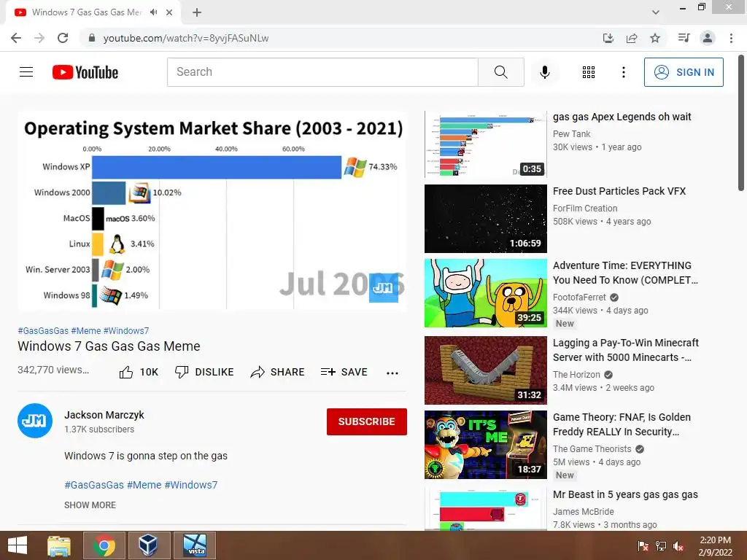Bookmark this page with star icon
This screenshot has width=747, height=560.
click(655, 38)
